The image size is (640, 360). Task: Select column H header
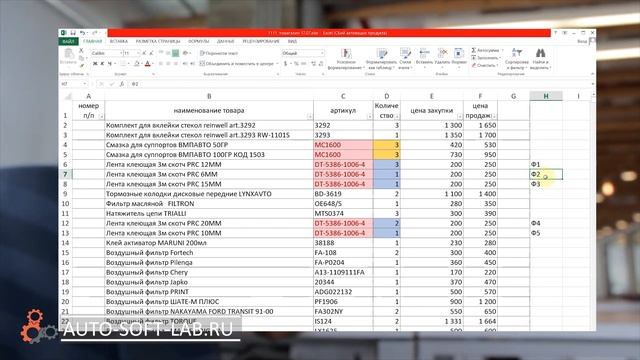pyautogui.click(x=546, y=96)
